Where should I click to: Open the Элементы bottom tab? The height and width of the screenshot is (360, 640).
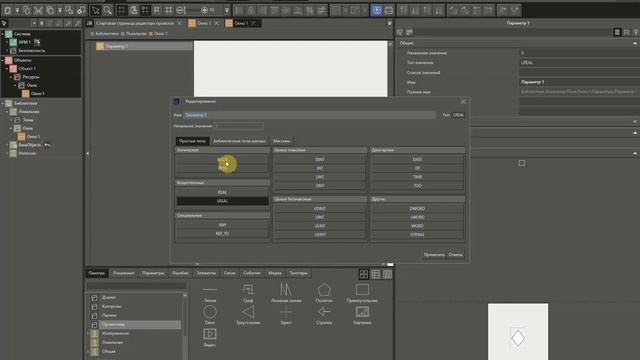(206, 273)
